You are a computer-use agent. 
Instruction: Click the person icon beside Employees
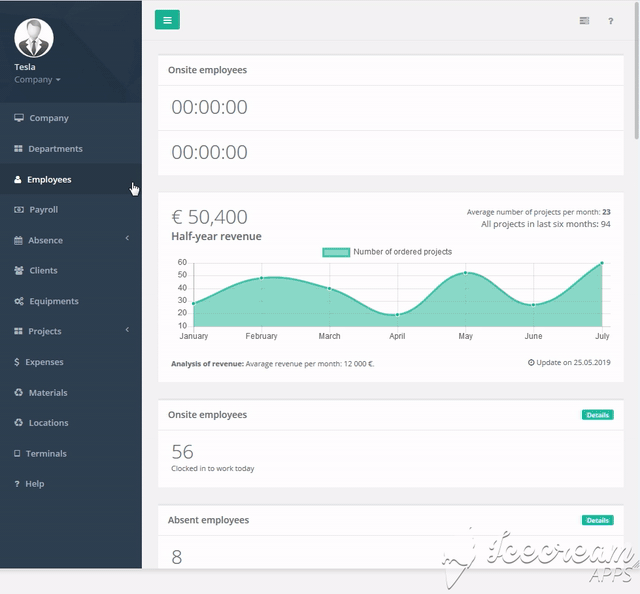point(18,180)
